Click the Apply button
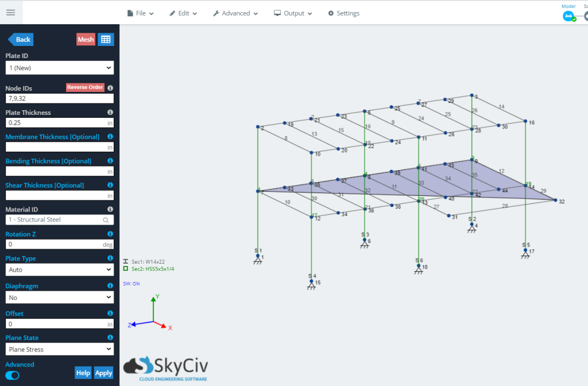 point(103,373)
